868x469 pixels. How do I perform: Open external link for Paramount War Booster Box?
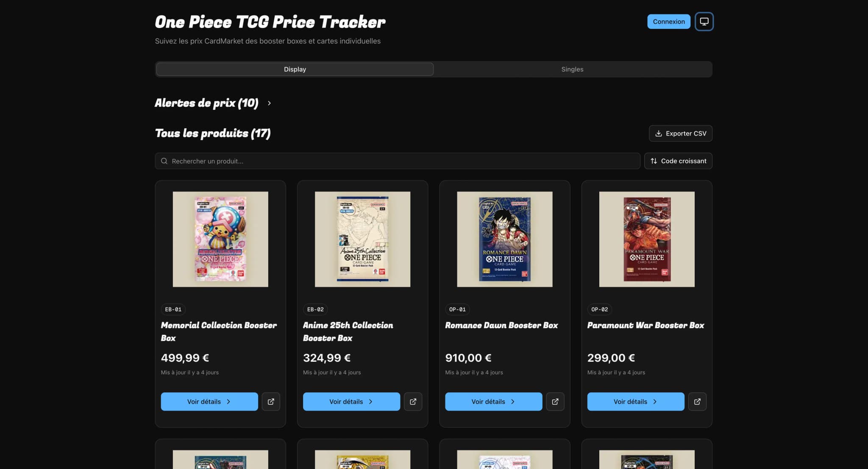(x=697, y=402)
